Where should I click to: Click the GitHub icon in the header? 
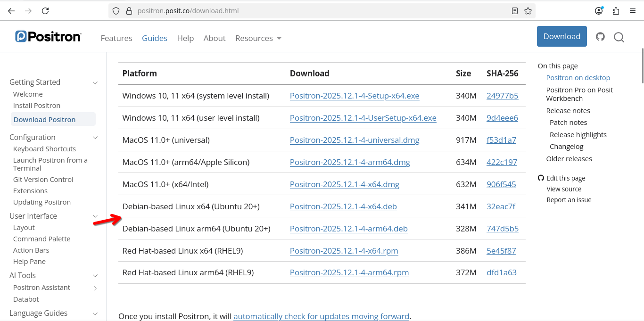click(x=600, y=37)
